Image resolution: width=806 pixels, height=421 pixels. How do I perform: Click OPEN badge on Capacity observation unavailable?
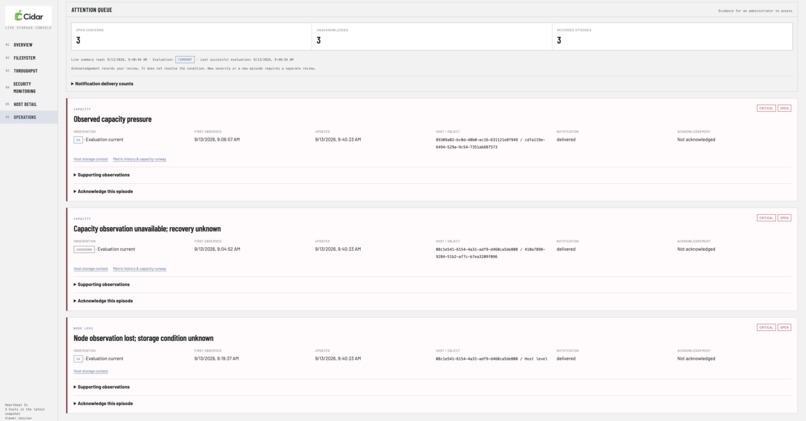click(x=784, y=218)
